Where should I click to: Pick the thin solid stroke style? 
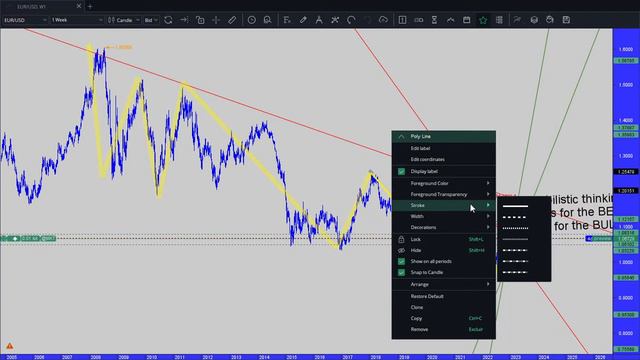pos(515,239)
